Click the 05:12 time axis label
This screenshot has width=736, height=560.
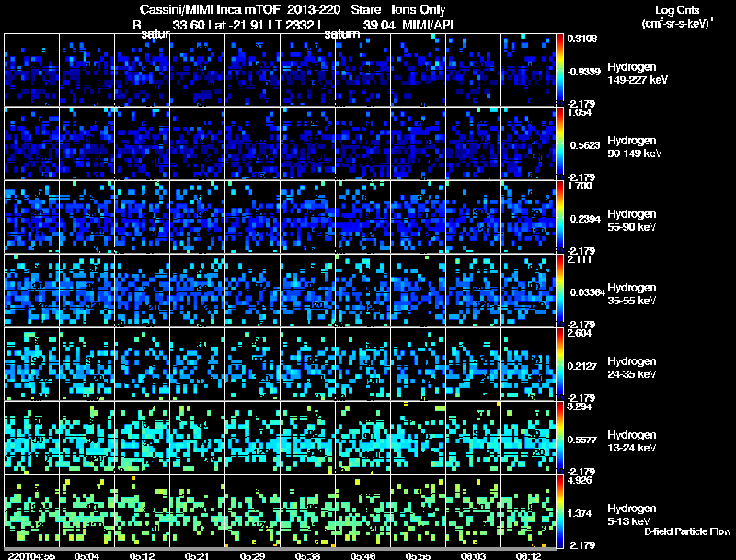click(x=142, y=556)
